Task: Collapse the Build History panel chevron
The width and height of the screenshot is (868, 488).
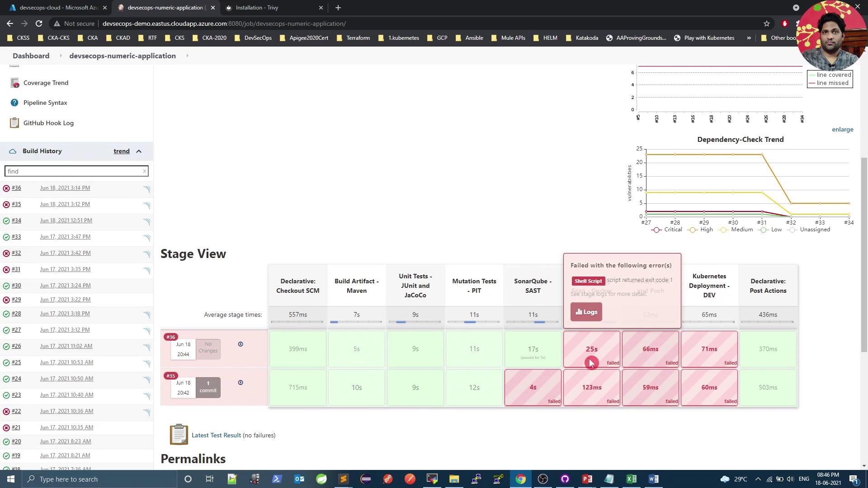Action: (x=139, y=151)
